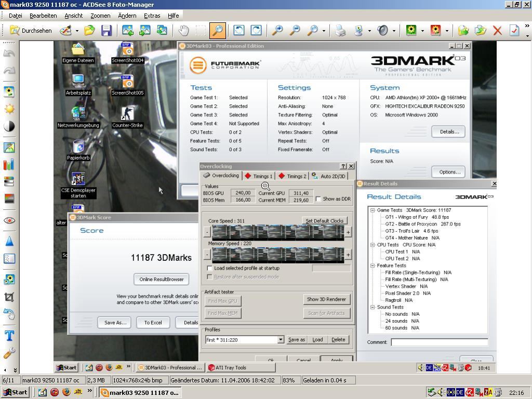Open dropdown arrow beside speaker icon
Image resolution: width=532 pixels, height=399 pixels.
[394, 31]
